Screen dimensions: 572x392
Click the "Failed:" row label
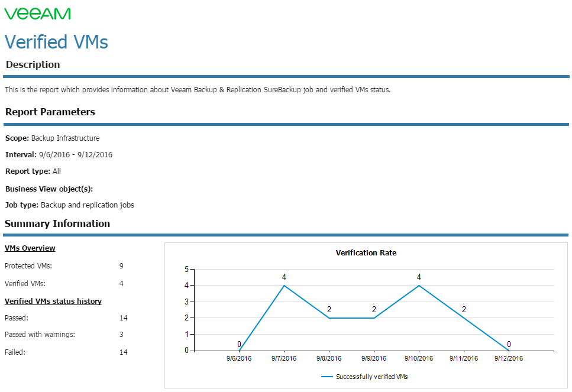tap(15, 352)
